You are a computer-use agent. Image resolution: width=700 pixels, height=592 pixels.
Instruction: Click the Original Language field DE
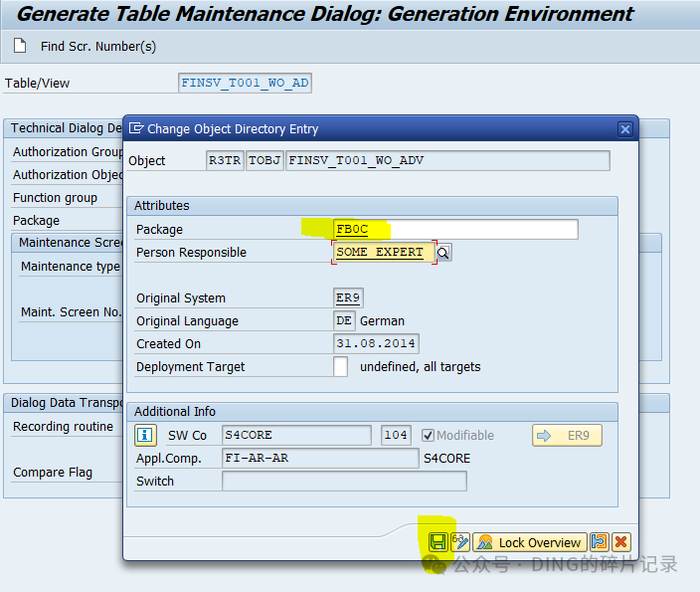344,320
